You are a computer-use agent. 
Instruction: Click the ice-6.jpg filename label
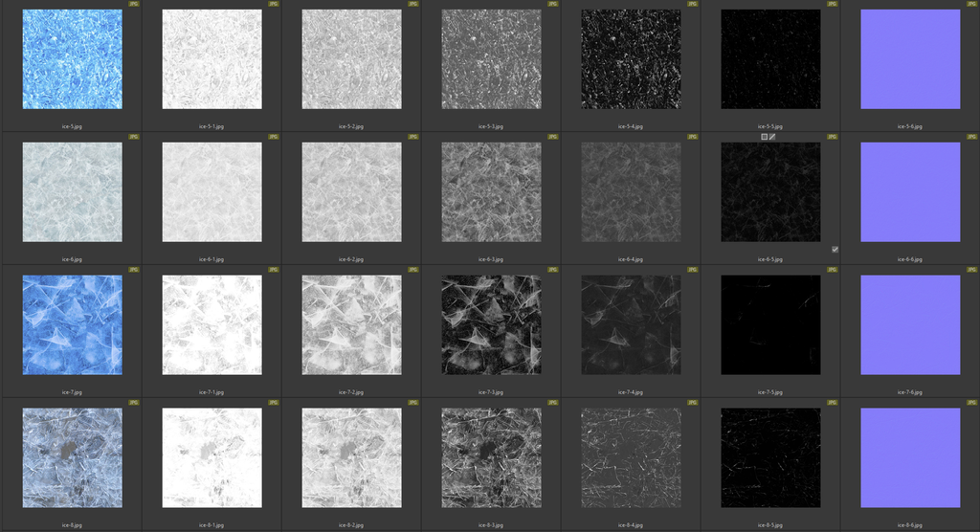click(x=73, y=259)
